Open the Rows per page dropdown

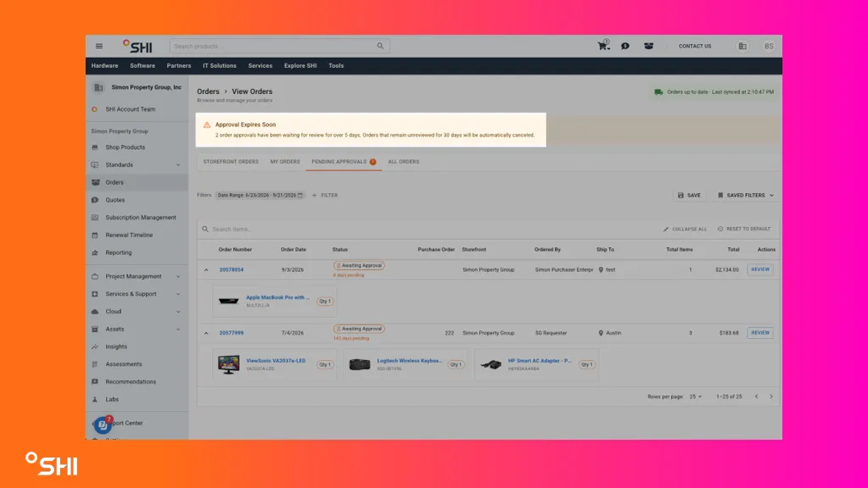(x=696, y=396)
